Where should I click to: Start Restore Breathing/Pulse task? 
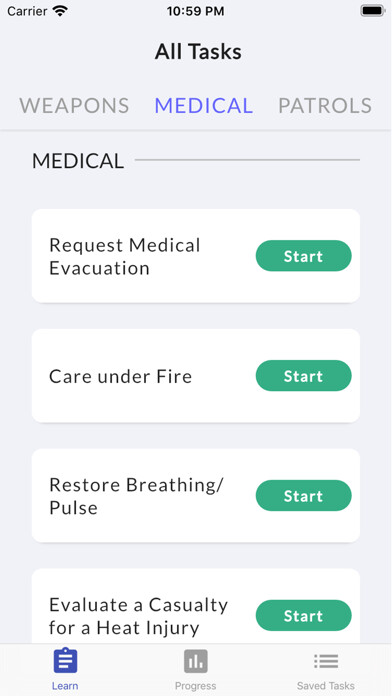(304, 495)
